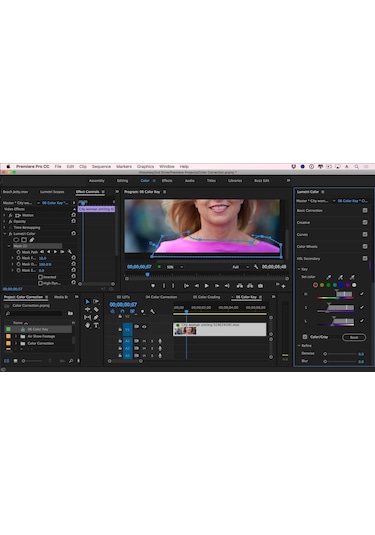375x535 pixels.
Task: Open the Sequence menu
Action: (101, 167)
